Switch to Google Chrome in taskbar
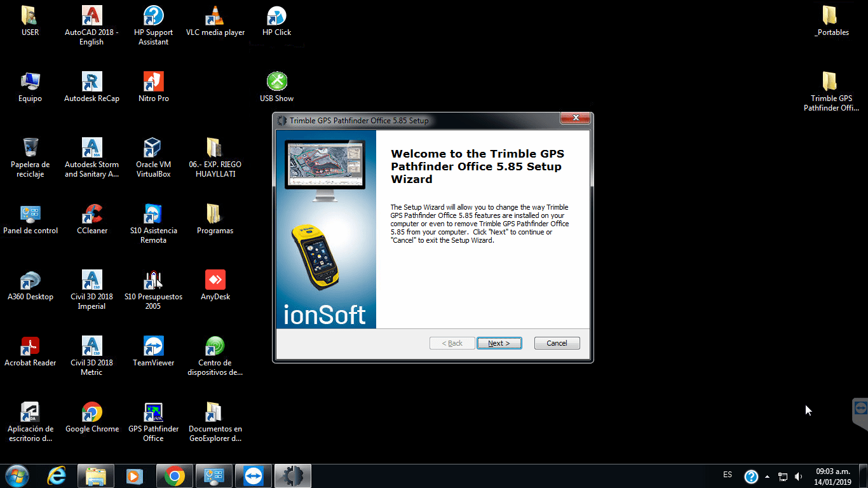 [175, 476]
